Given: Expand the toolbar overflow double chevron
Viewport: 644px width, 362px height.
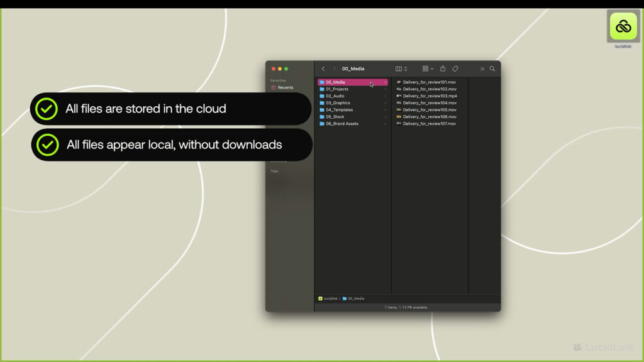Looking at the screenshot, I should (x=482, y=69).
